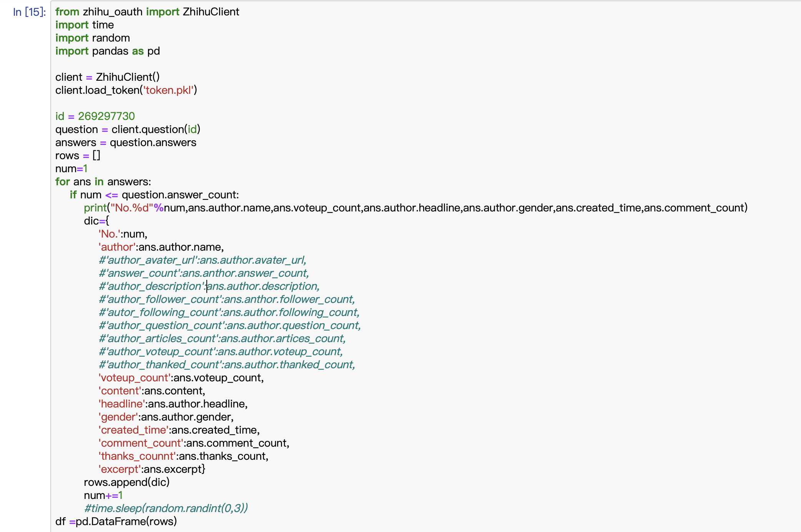The width and height of the screenshot is (801, 532).
Task: Click the number 269297730
Action: tap(106, 116)
